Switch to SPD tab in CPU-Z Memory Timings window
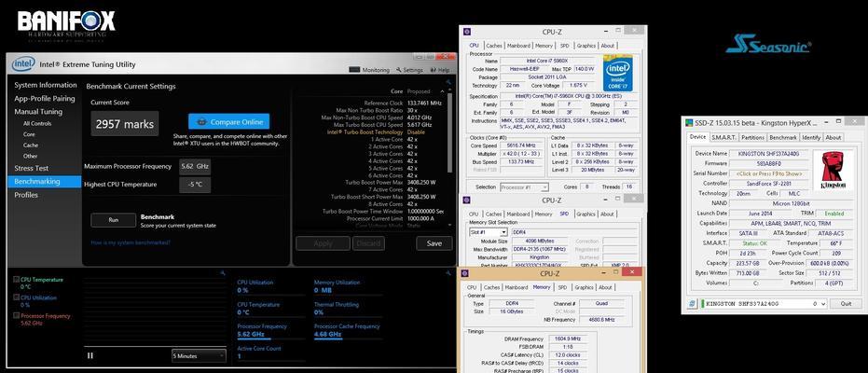Image resolution: width=868 pixels, height=373 pixels. (562, 287)
